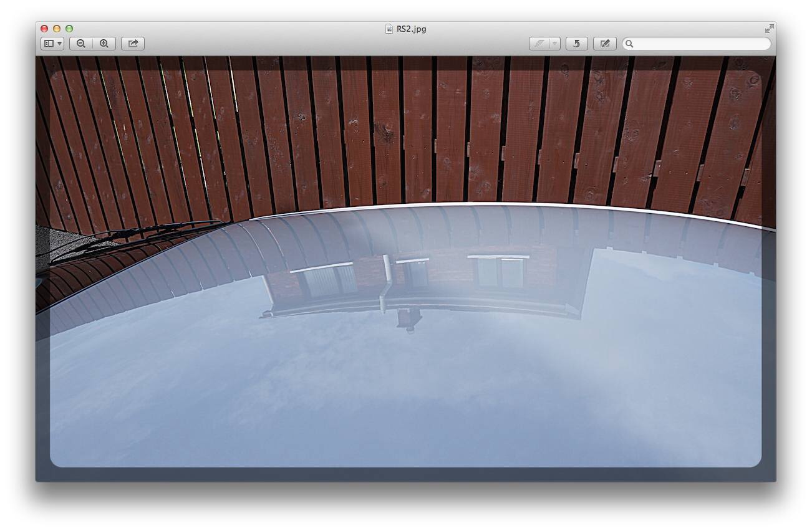Open the sidebar view menu button
Screen dimensions: 812x531
[x=52, y=44]
